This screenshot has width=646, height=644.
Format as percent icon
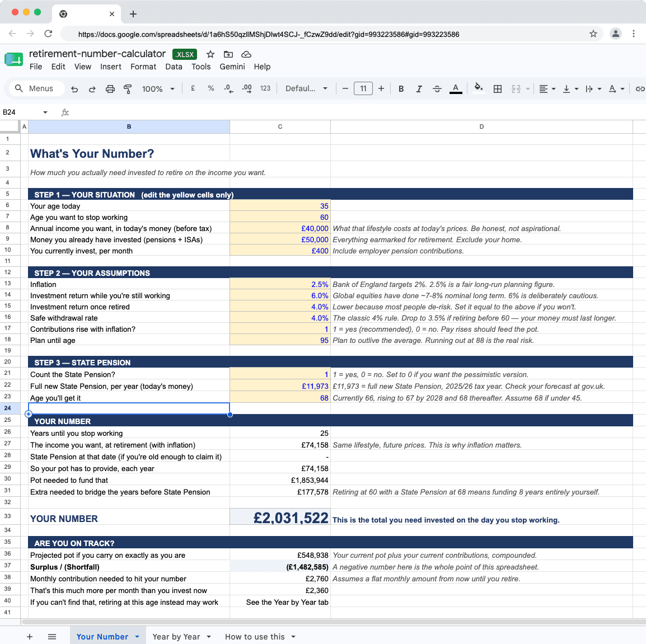211,88
